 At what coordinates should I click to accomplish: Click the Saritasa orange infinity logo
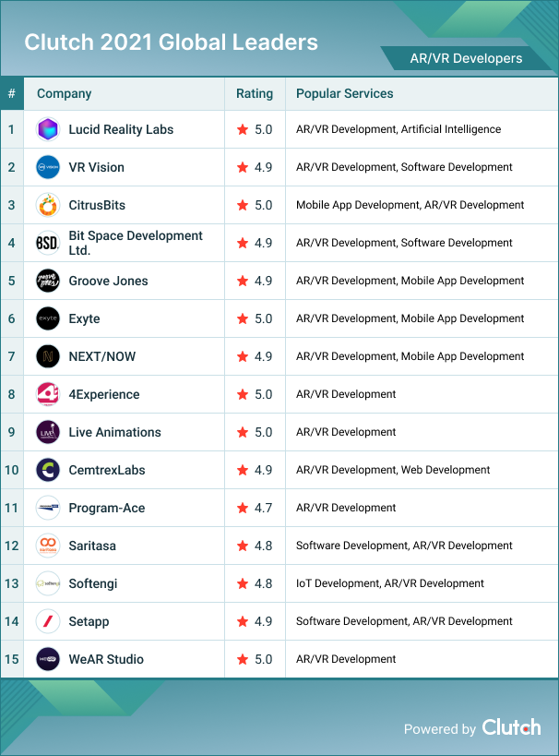(48, 546)
